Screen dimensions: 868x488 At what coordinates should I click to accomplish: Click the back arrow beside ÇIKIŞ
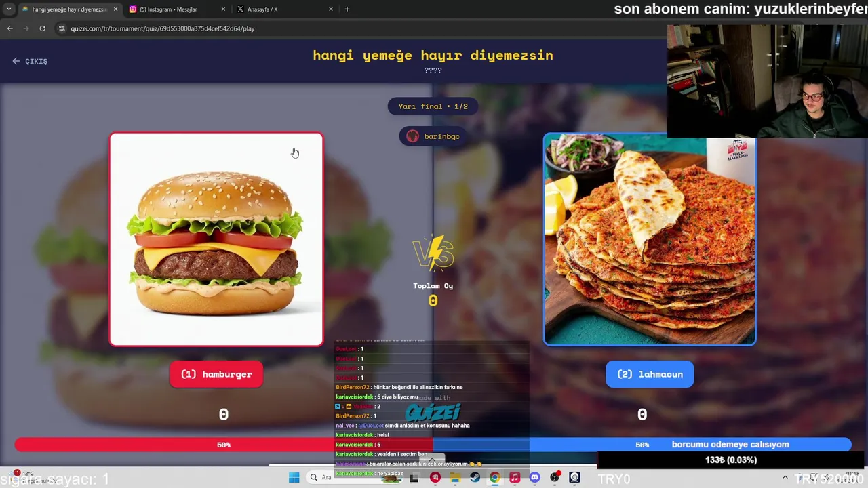point(16,61)
